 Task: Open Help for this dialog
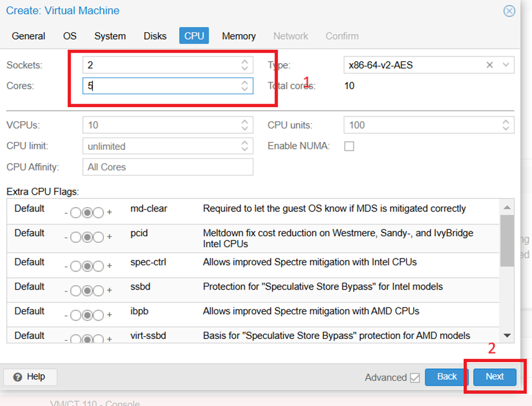tap(30, 377)
